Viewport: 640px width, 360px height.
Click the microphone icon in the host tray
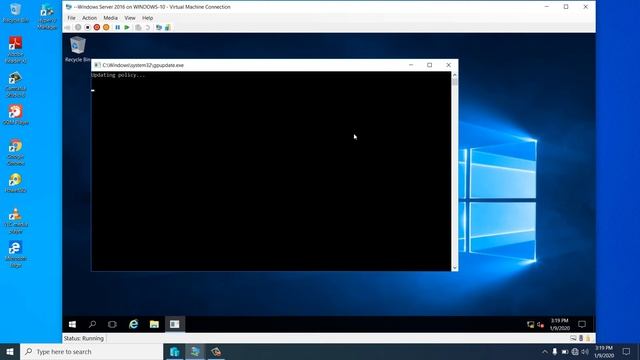tap(555, 351)
